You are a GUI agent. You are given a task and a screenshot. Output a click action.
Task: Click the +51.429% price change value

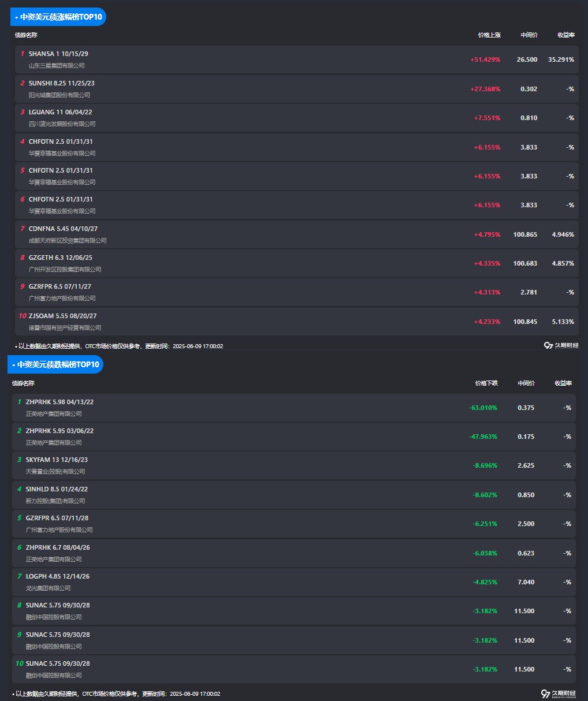tap(485, 59)
